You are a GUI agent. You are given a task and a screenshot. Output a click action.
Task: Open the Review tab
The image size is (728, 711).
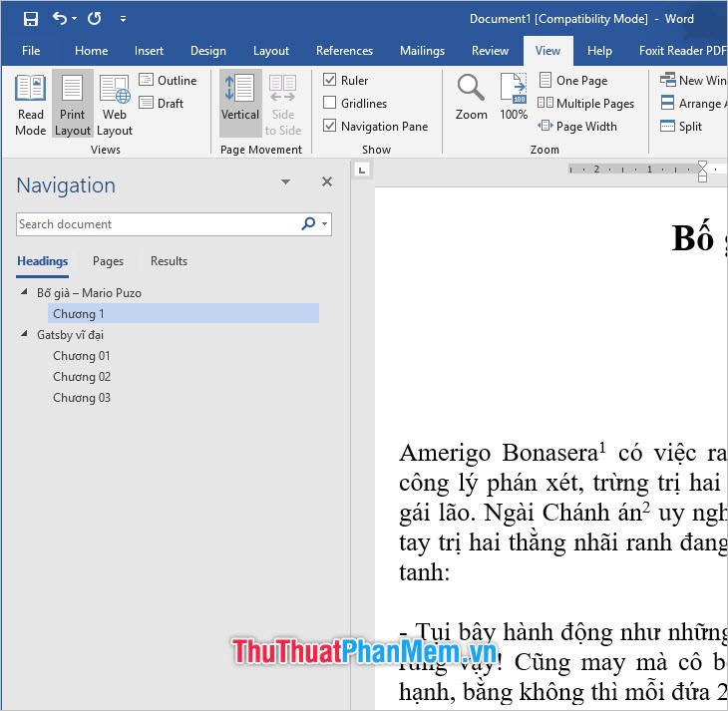click(490, 51)
